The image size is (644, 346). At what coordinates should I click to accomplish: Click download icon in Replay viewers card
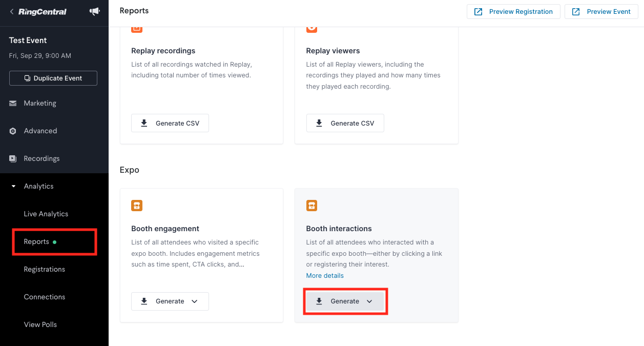(319, 123)
